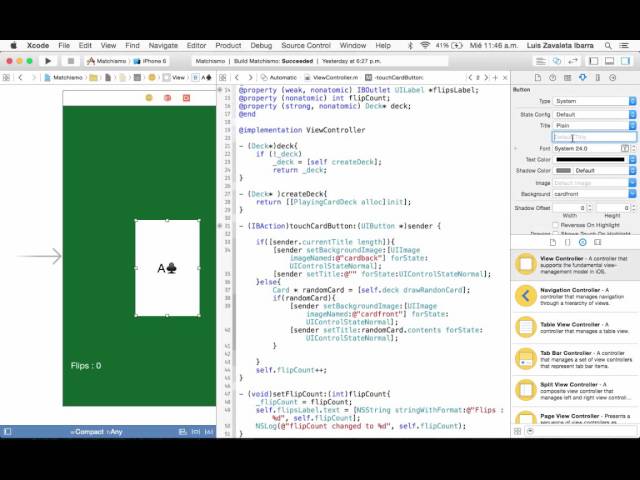The image size is (640, 480).
Task: Open the Compact Any size class picker
Action: click(96, 431)
